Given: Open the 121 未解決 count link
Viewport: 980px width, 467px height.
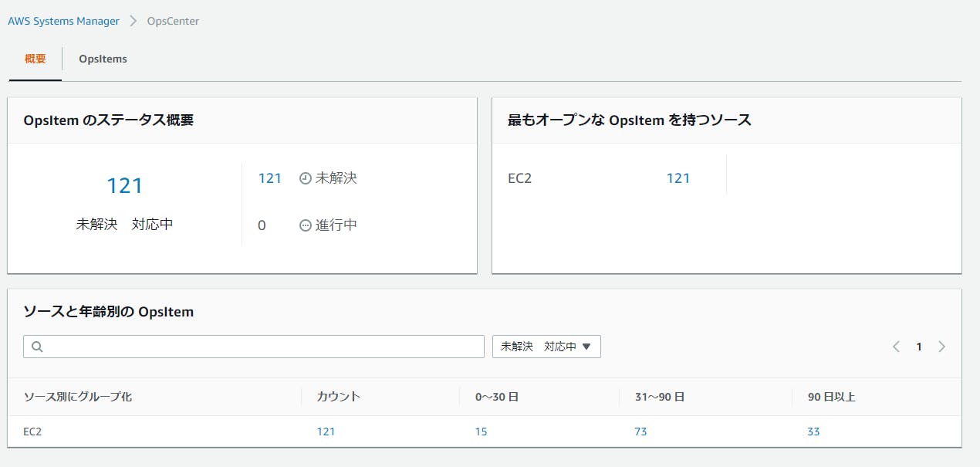Looking at the screenshot, I should click(270, 178).
